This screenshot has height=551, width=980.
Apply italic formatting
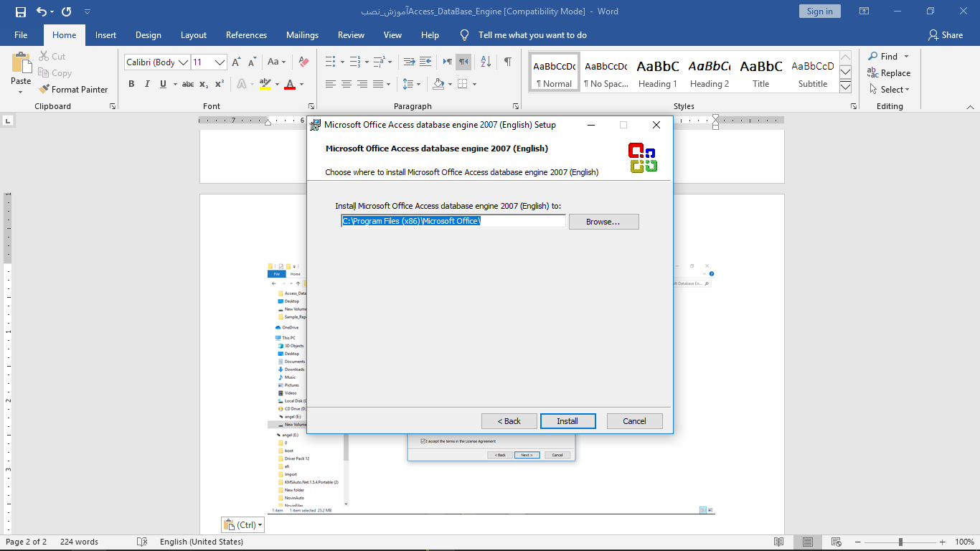click(146, 84)
